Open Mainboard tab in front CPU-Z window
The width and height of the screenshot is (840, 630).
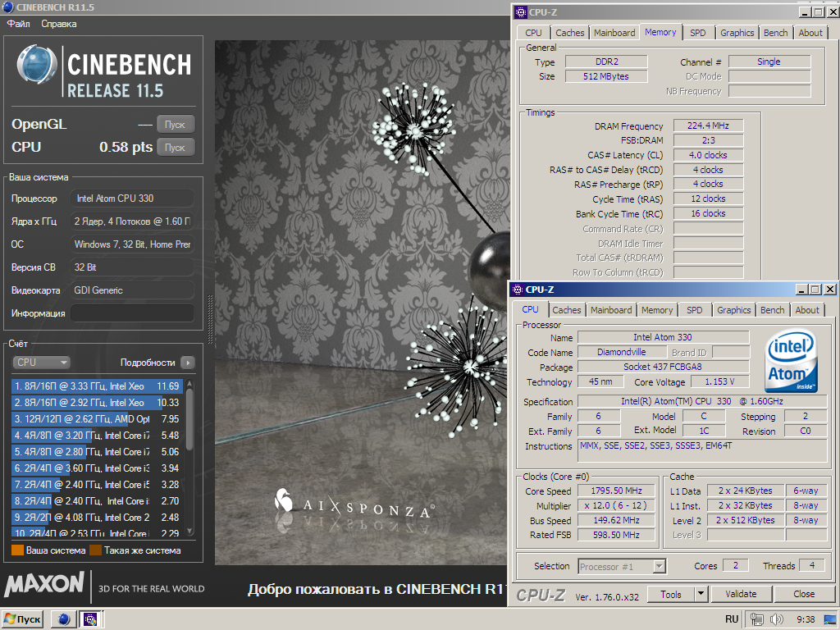[610, 310]
